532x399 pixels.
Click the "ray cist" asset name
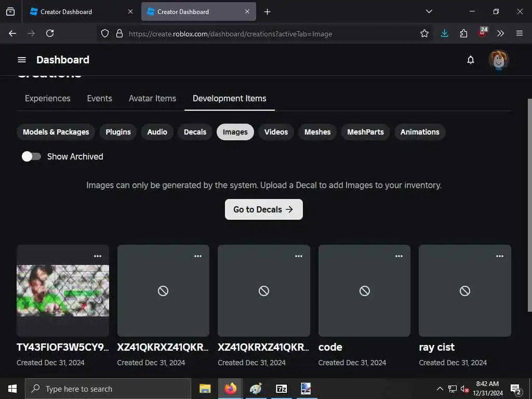tap(436, 347)
